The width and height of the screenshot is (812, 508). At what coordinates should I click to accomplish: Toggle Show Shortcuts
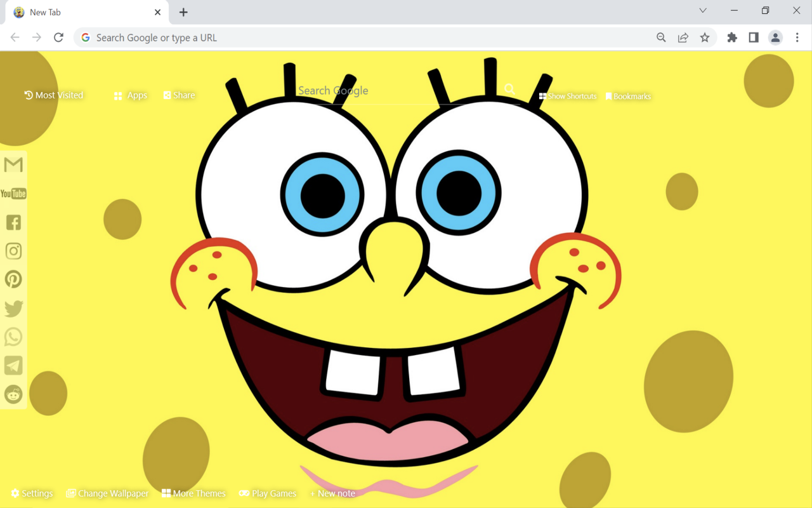[x=568, y=97]
